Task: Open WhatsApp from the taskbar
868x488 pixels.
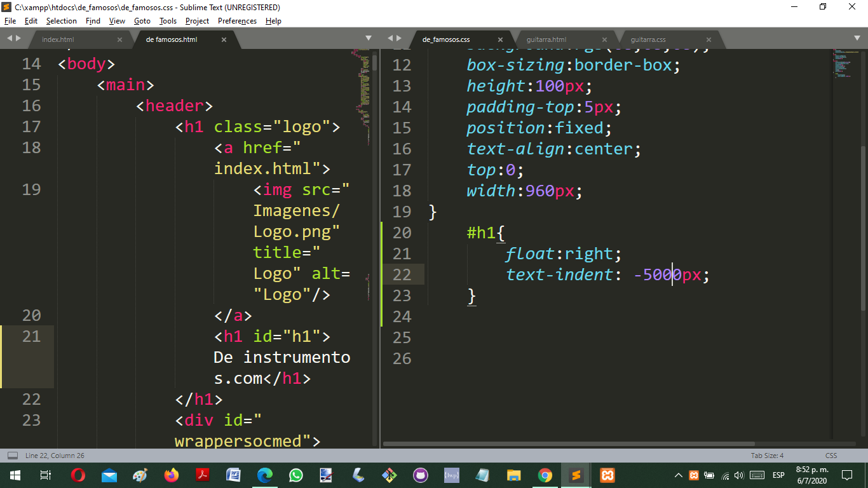Action: pyautogui.click(x=296, y=475)
